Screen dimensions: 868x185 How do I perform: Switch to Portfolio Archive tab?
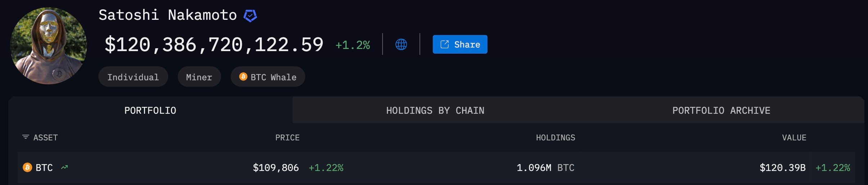pyautogui.click(x=721, y=110)
